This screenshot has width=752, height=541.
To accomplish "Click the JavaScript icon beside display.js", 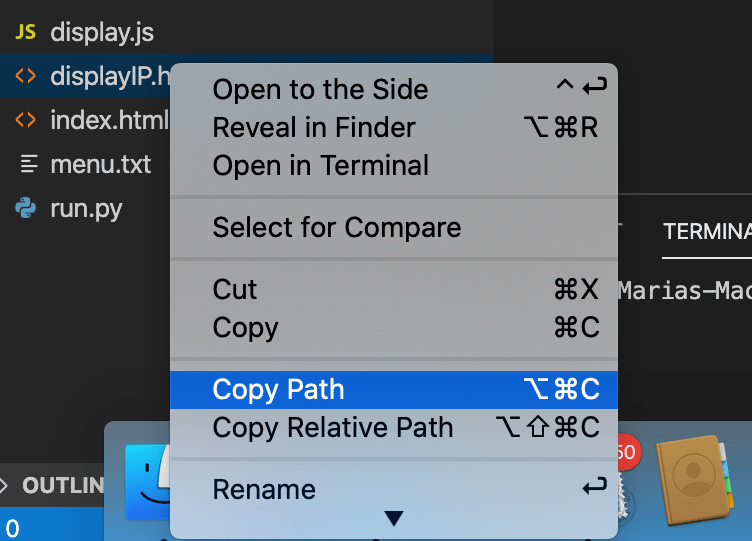I will click(x=26, y=32).
